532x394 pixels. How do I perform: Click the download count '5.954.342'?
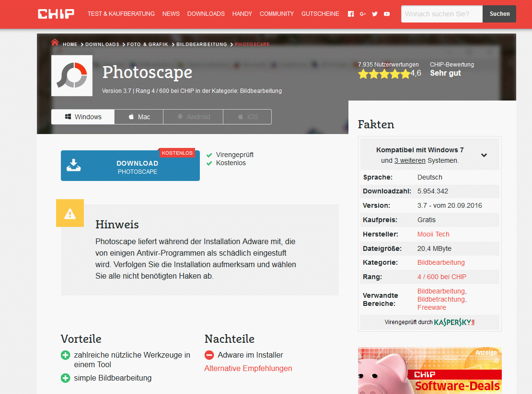(x=433, y=191)
